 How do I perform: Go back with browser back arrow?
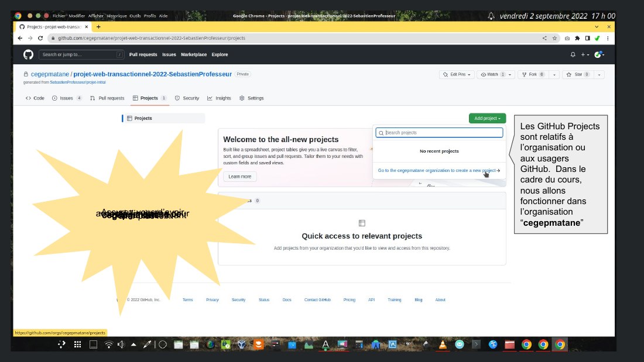pos(20,38)
